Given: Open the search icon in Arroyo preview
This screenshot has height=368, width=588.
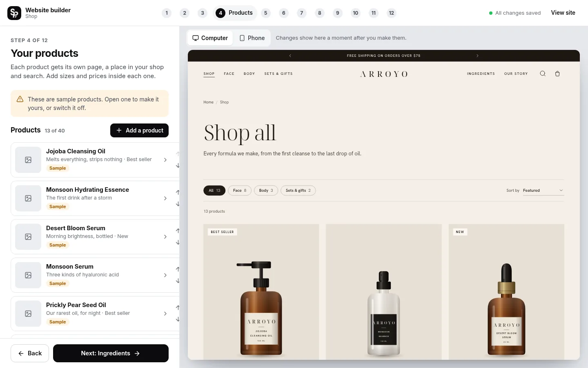Looking at the screenshot, I should pyautogui.click(x=543, y=74).
